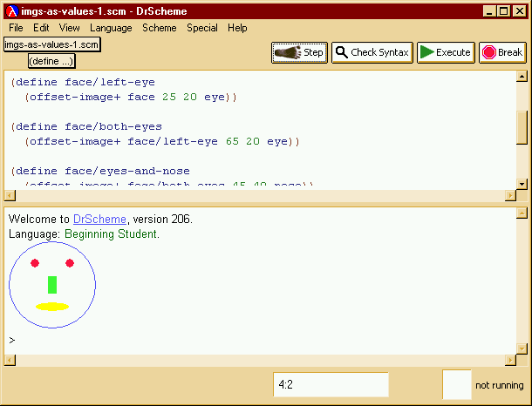Click right arrow of definitions horizontal scrollbar

pyautogui.click(x=510, y=195)
